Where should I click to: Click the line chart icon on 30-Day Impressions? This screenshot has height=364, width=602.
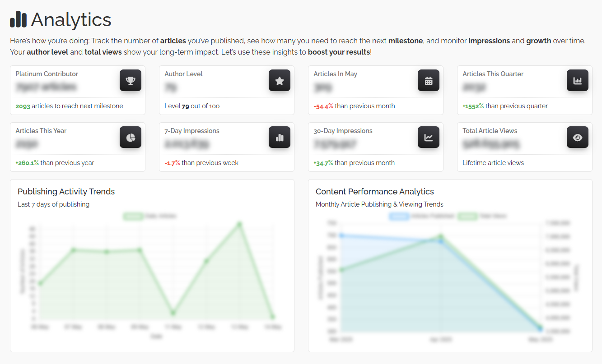pos(428,137)
